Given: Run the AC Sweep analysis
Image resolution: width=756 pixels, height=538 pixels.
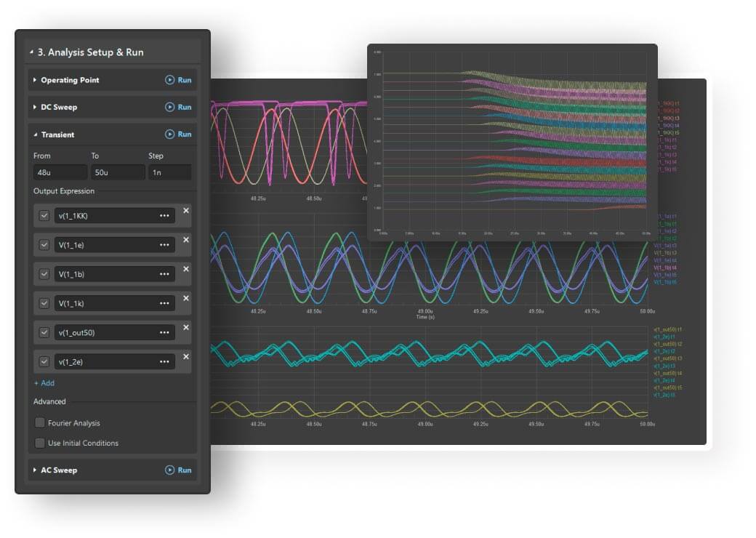Looking at the screenshot, I should point(178,470).
